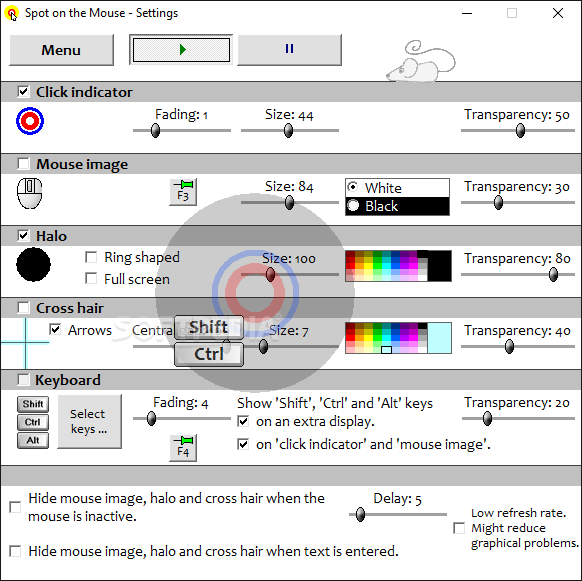Screen dimensions: 582x581
Task: Click the click indicator Size slider
Action: click(290, 130)
